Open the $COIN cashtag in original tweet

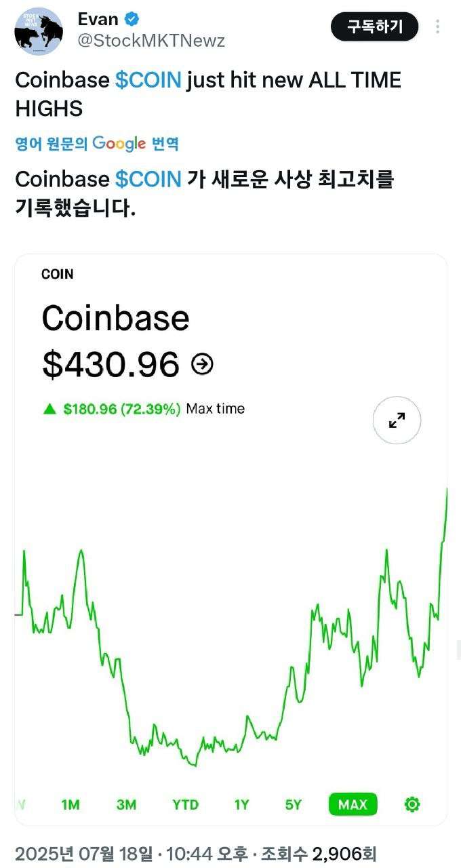(x=148, y=80)
